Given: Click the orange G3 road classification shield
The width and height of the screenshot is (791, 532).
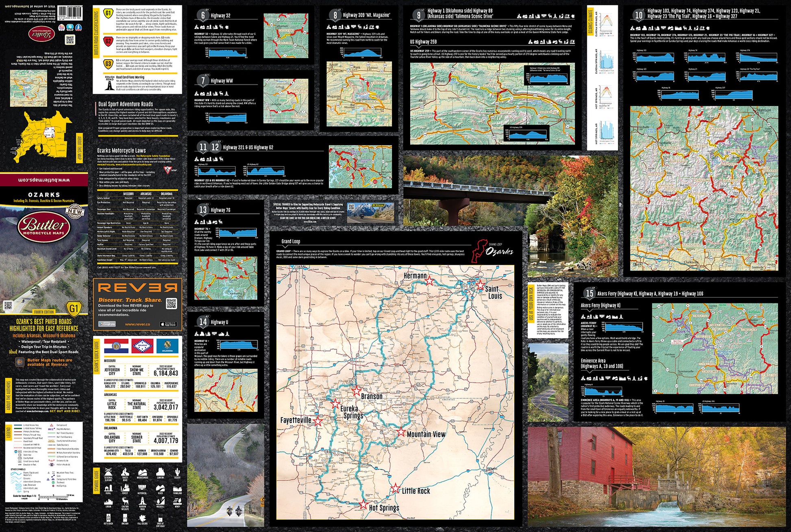Looking at the screenshot, I should click(108, 64).
